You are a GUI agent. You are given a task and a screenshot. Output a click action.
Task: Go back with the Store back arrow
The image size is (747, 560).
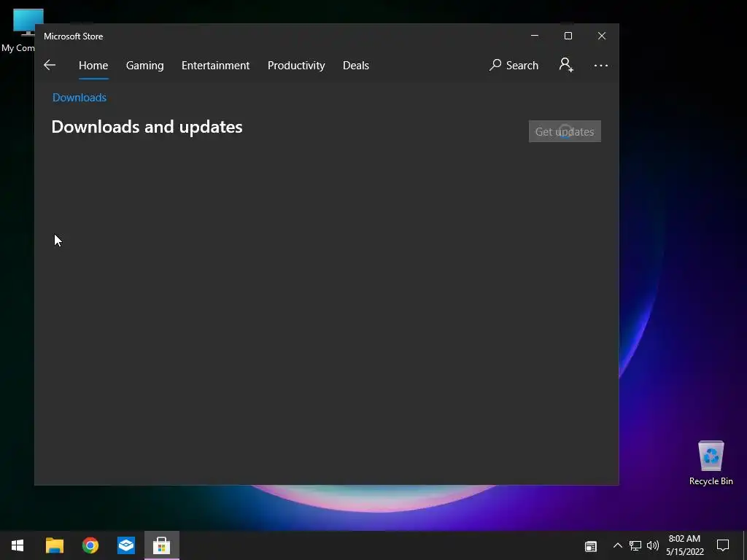[50, 65]
